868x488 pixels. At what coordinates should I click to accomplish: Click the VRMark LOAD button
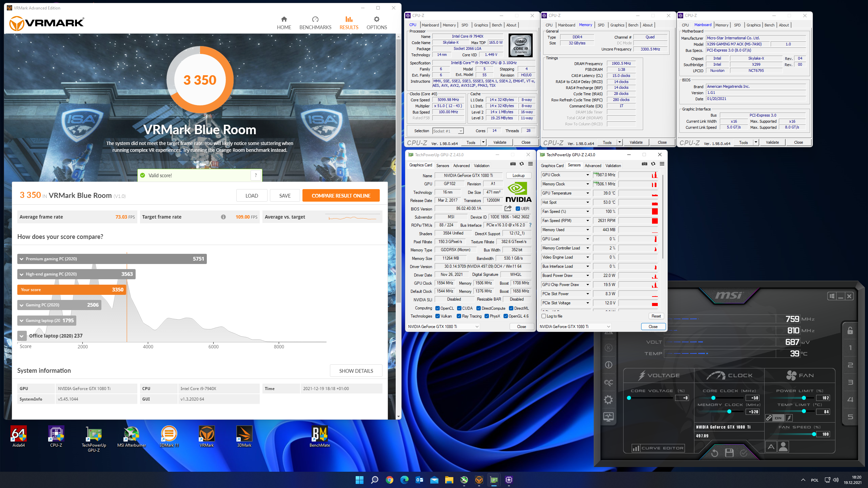tap(252, 196)
